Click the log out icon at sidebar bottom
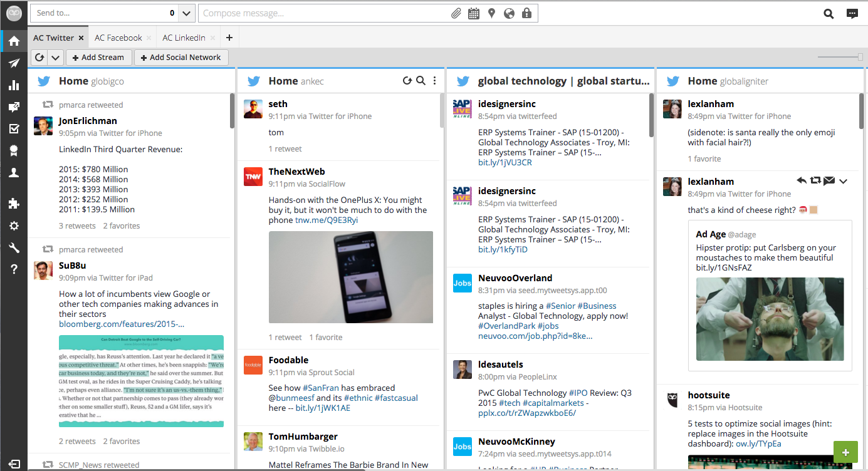868x471 pixels. click(x=14, y=464)
